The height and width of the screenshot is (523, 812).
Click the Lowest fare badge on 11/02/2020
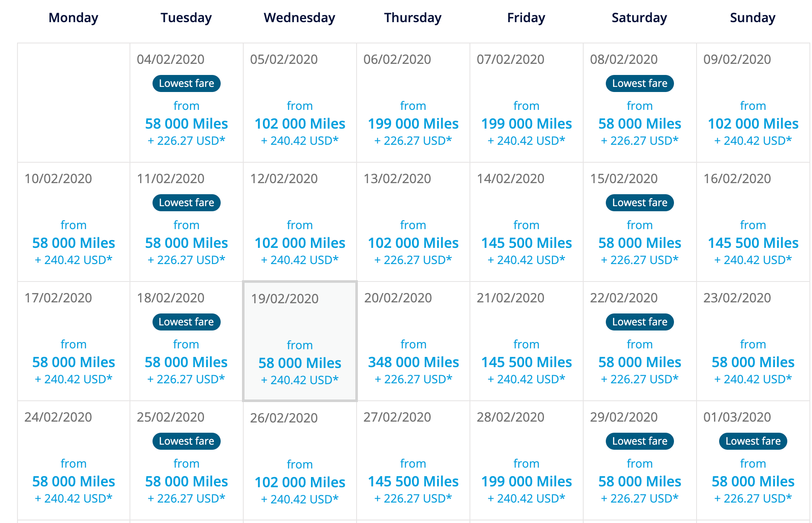[x=187, y=203]
